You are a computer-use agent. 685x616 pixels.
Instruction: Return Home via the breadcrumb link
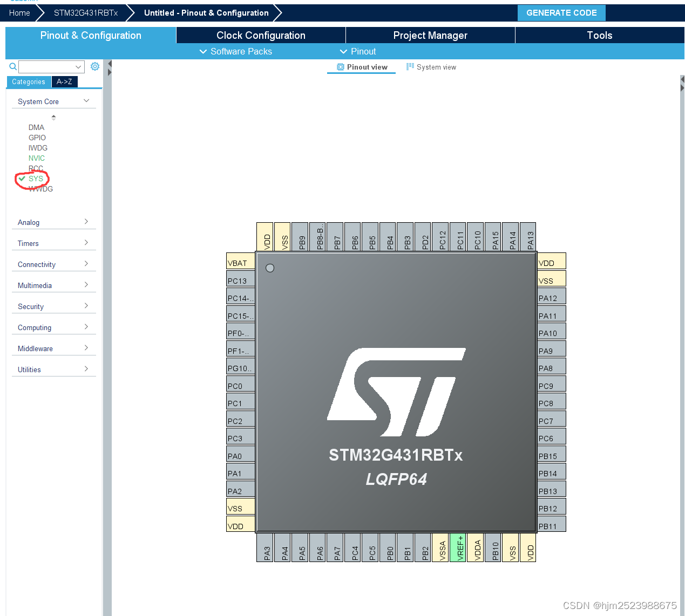19,12
